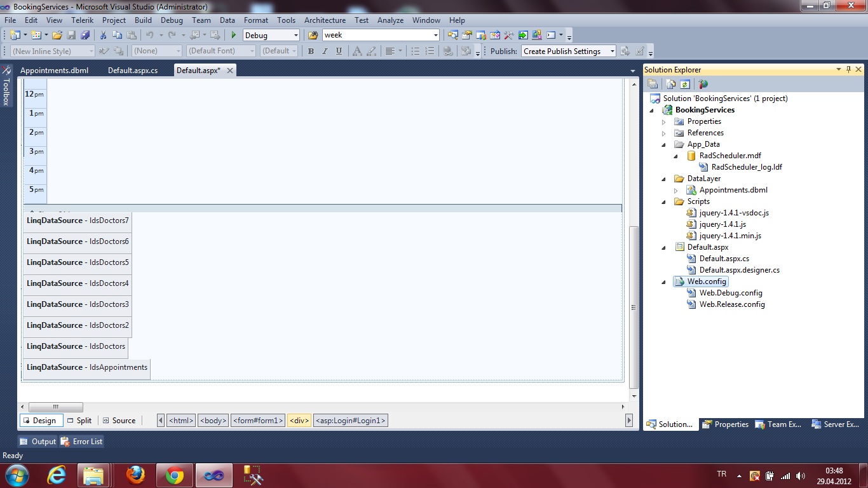Switch to the Appointments.dbml tab
Image resolution: width=868 pixels, height=488 pixels.
tap(55, 71)
